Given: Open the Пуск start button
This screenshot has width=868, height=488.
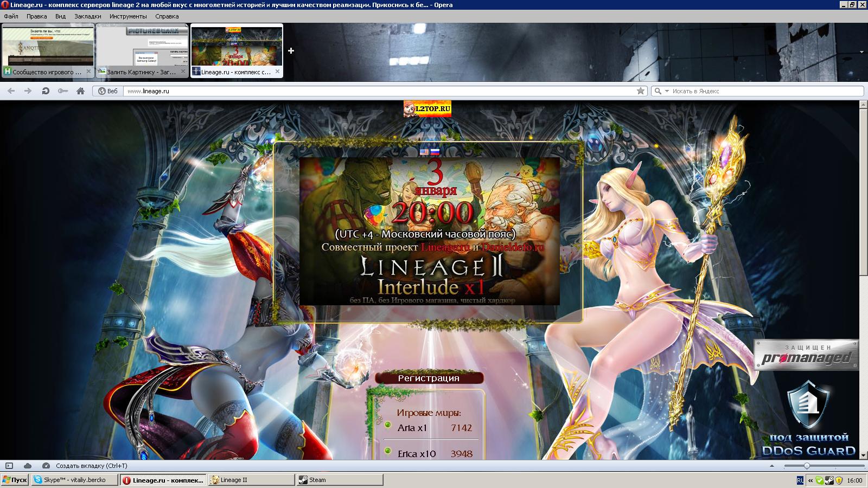Looking at the screenshot, I should (15, 480).
